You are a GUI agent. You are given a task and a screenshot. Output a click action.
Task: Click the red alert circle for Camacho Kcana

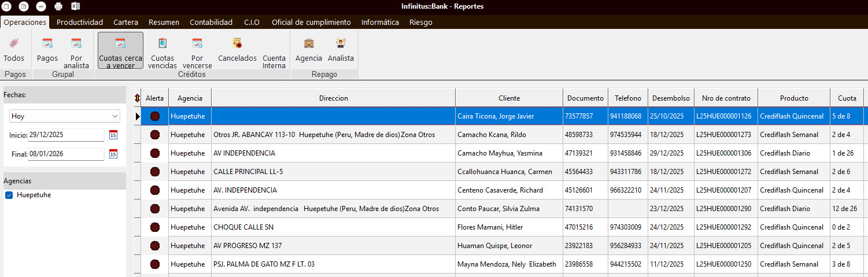coord(155,135)
